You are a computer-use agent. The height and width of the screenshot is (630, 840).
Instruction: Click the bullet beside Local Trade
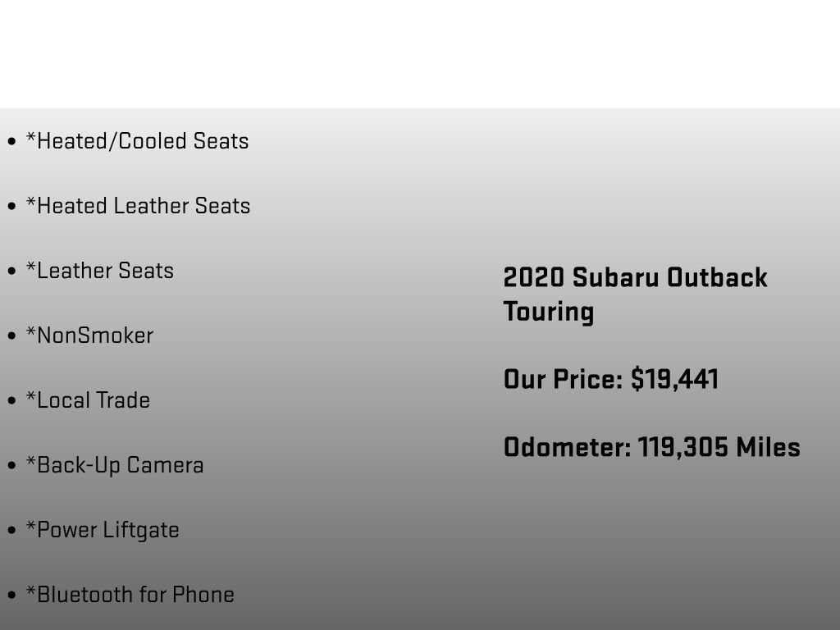tap(11, 401)
